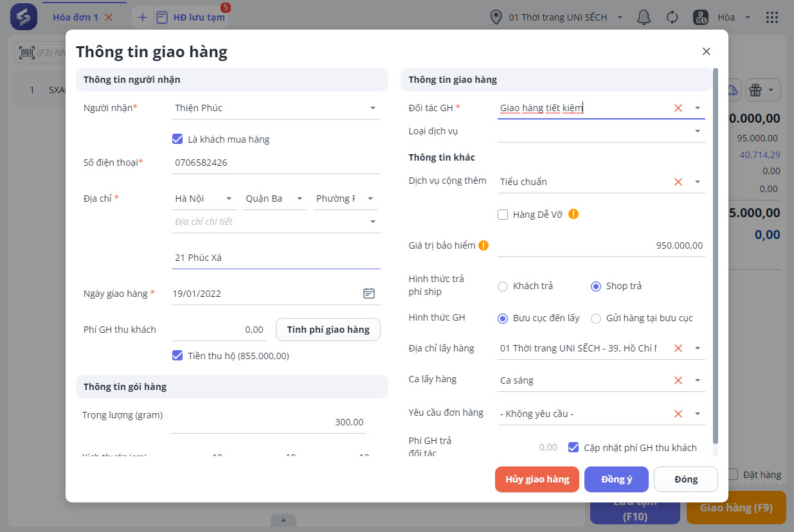This screenshot has height=532, width=794.
Task: Click the sync refresh icon
Action: click(x=672, y=17)
